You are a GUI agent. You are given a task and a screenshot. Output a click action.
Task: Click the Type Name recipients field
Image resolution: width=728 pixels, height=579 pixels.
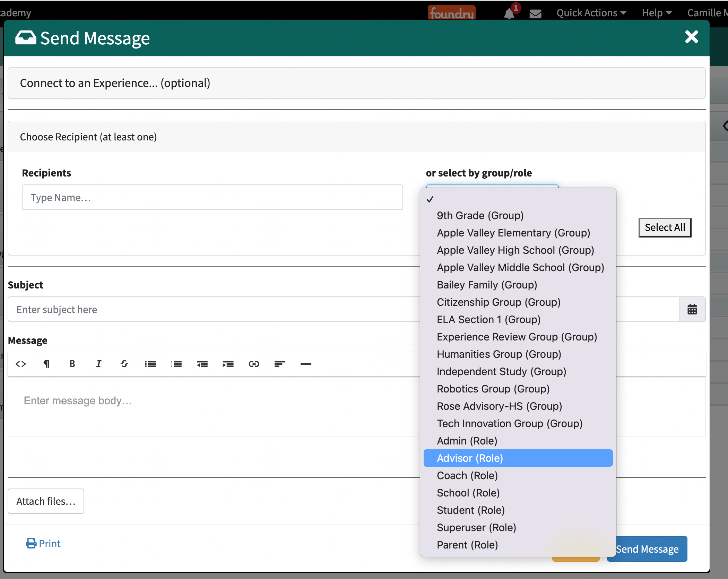[x=212, y=197]
